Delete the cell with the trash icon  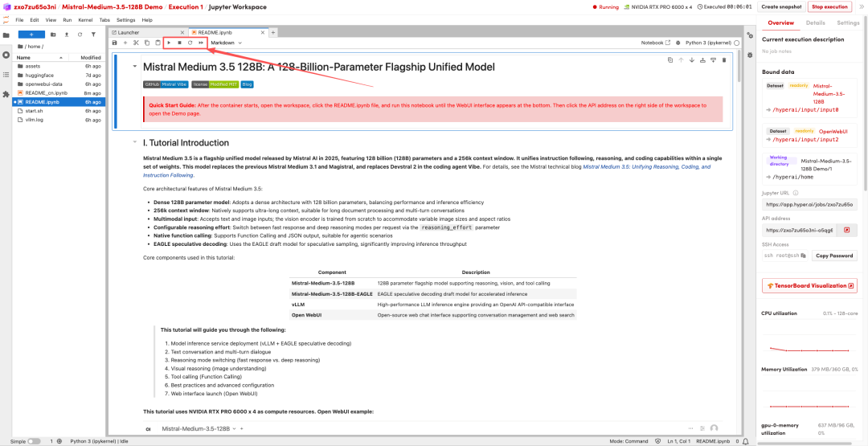tap(723, 59)
